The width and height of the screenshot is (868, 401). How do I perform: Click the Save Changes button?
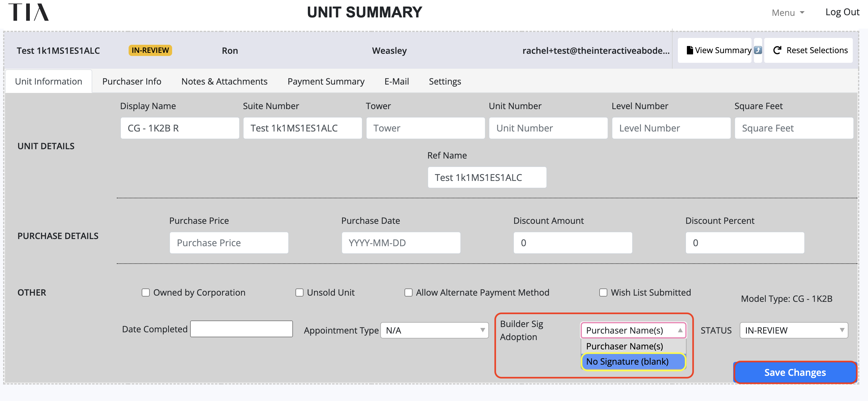(x=795, y=372)
